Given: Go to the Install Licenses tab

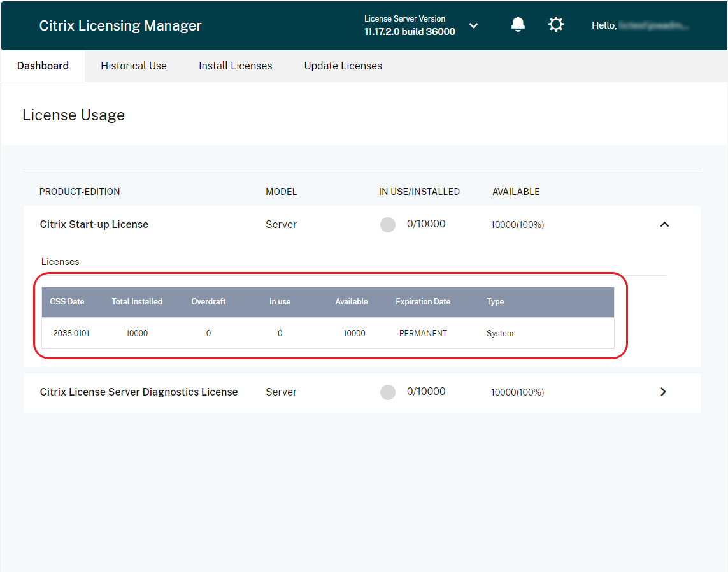Looking at the screenshot, I should pos(235,66).
